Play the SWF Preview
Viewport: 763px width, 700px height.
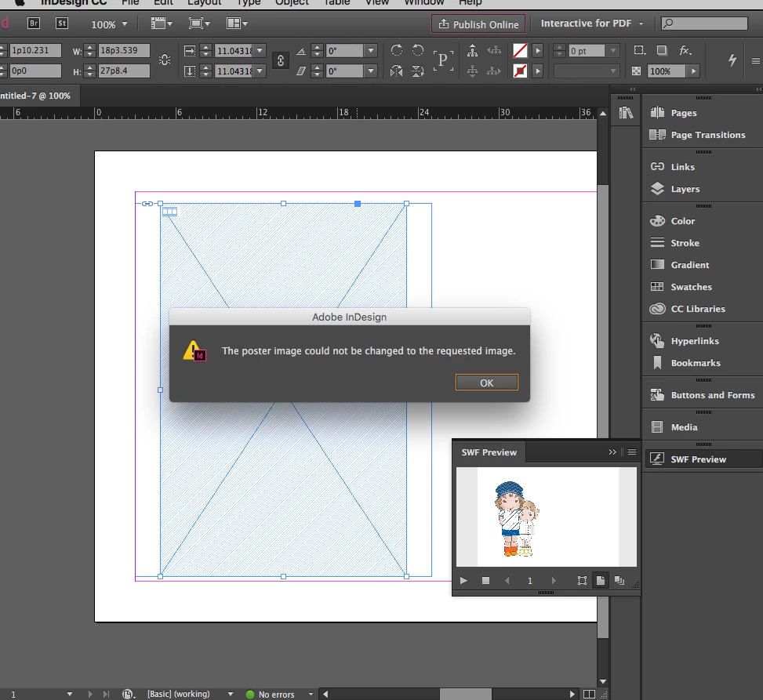pos(463,580)
